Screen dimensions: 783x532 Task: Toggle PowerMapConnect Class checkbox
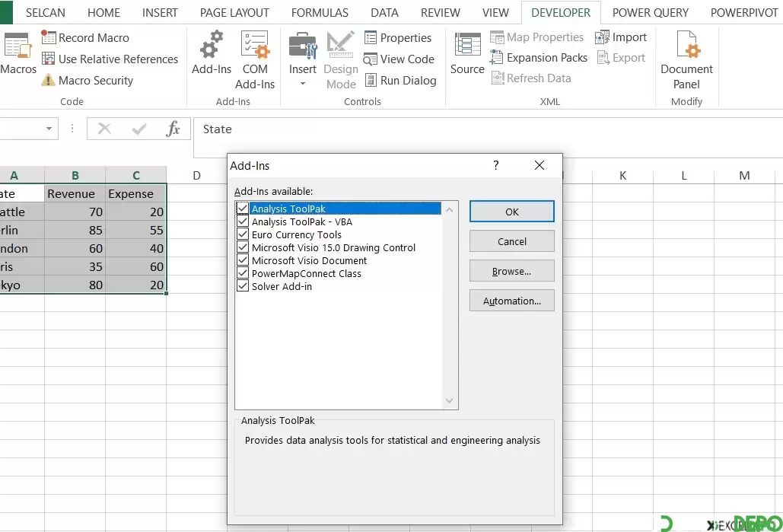click(x=243, y=272)
